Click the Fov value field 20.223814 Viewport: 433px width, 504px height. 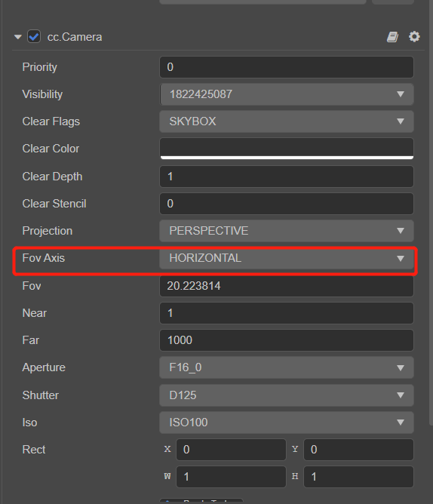pyautogui.click(x=287, y=286)
